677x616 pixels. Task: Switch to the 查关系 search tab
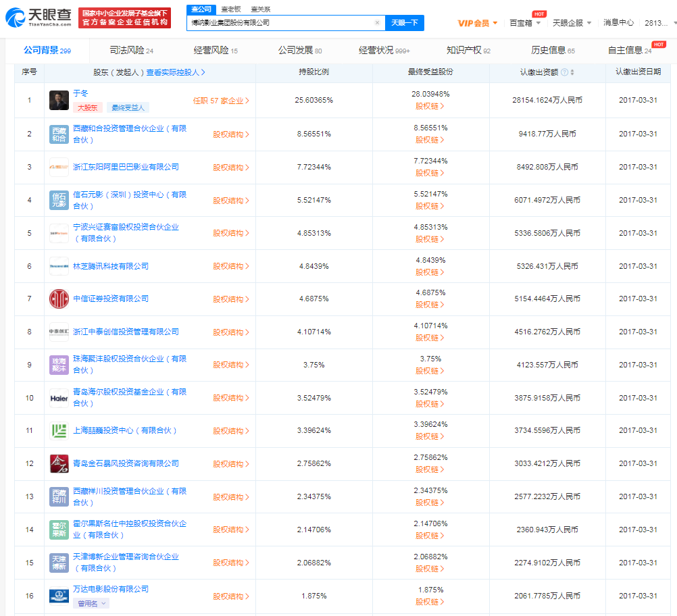(260, 9)
